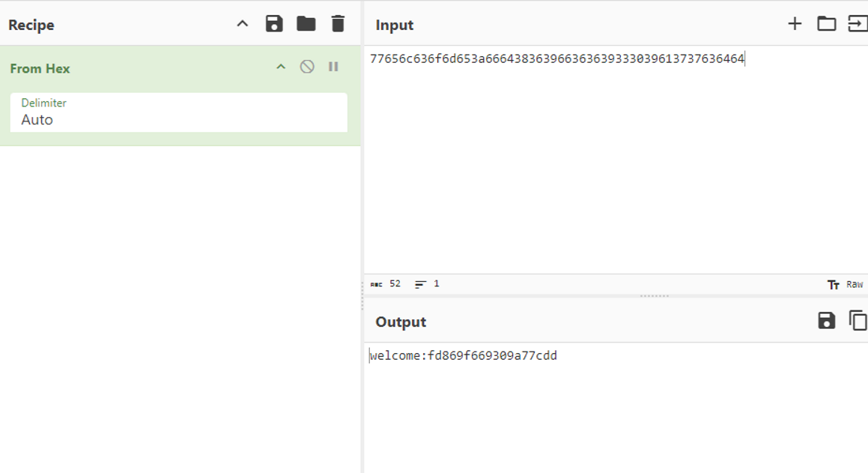
Task: Click the Input pane heading
Action: [x=394, y=25]
